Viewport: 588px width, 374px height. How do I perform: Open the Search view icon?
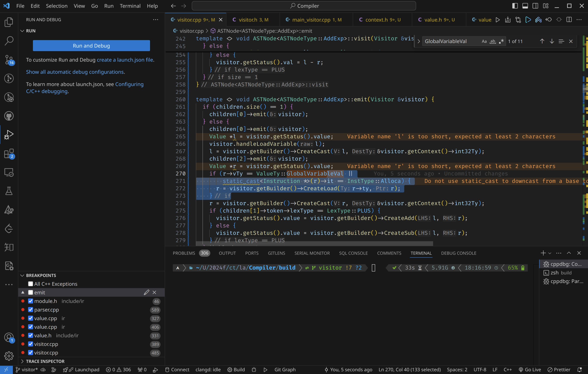9,41
